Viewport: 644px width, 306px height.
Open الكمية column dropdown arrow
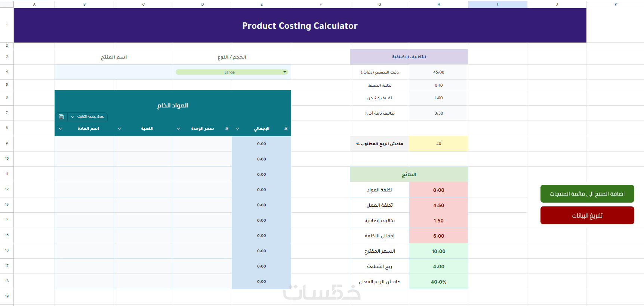tap(120, 129)
